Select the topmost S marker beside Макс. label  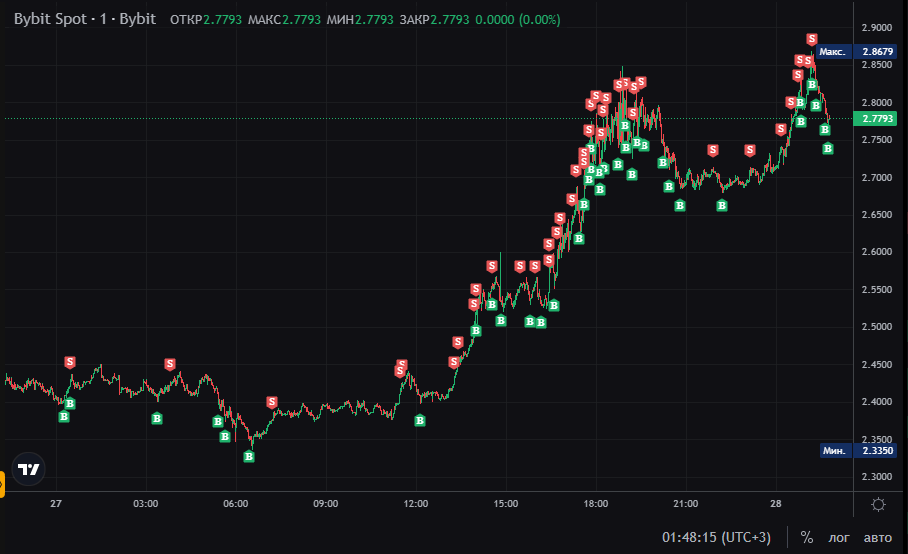(812, 39)
